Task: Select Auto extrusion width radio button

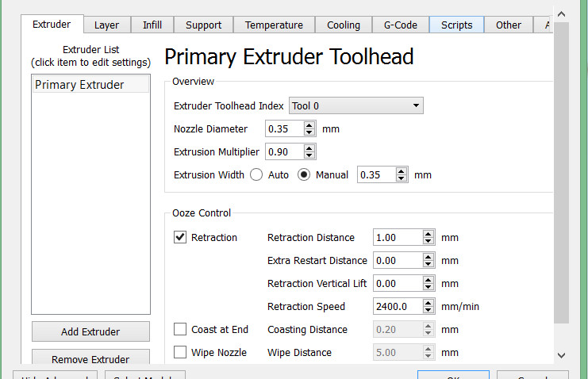Action: [x=256, y=175]
